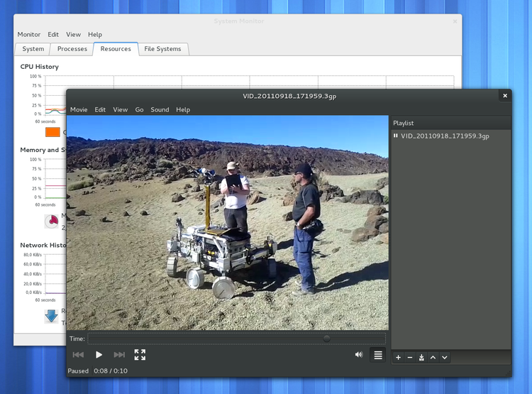This screenshot has width=532, height=394.
Task: Click the volume speaker icon
Action: coord(359,354)
